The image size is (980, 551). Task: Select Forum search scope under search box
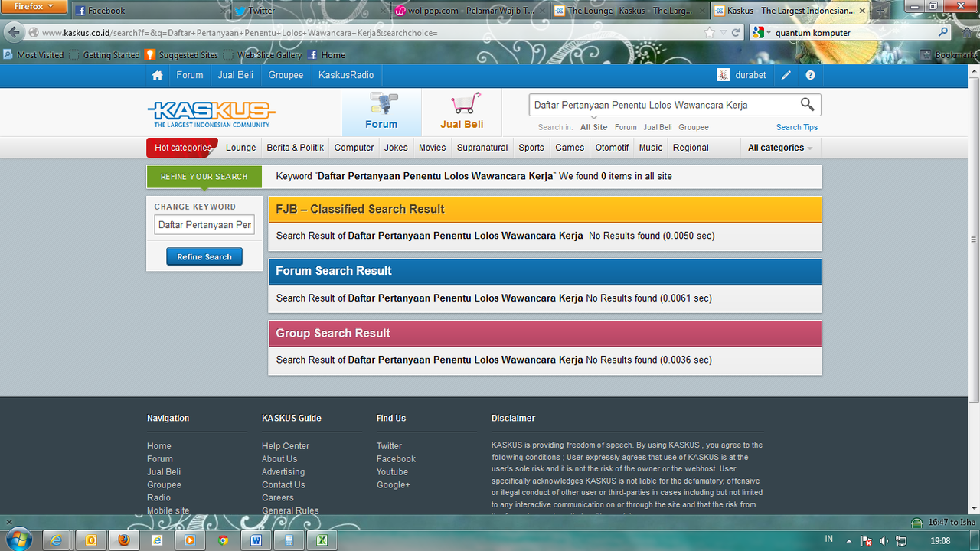click(626, 127)
